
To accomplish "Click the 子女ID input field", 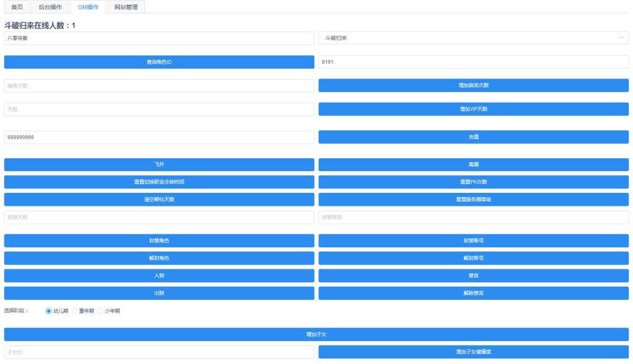I will coord(159,352).
